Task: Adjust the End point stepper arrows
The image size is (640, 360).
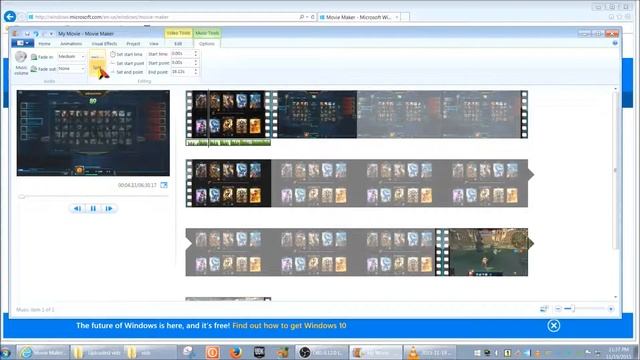Action: (196, 72)
